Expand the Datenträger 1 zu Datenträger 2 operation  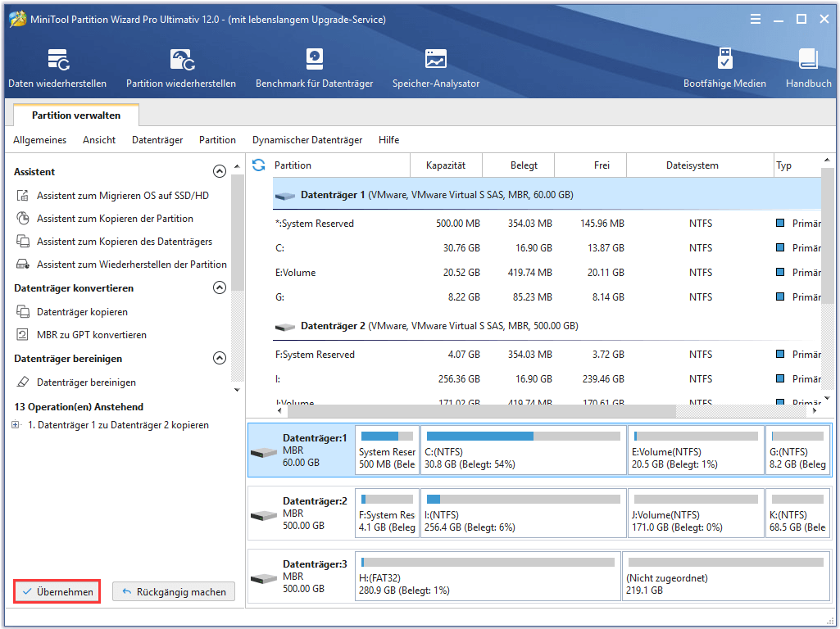point(15,424)
